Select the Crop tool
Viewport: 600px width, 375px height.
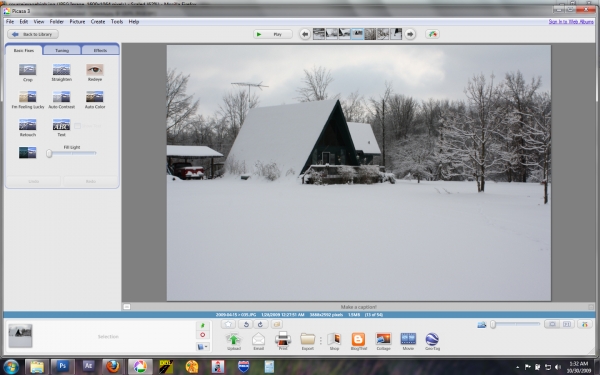click(28, 70)
